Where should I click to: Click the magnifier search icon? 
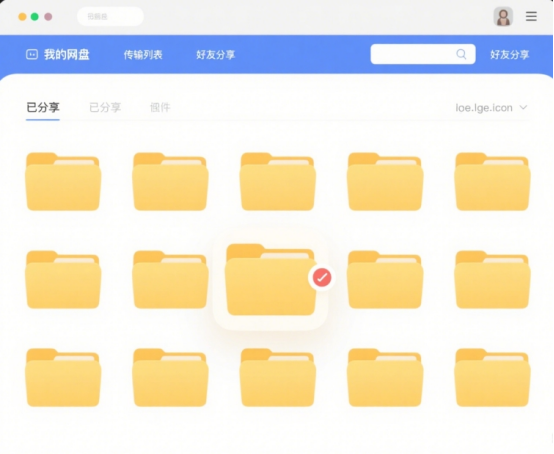pos(461,54)
